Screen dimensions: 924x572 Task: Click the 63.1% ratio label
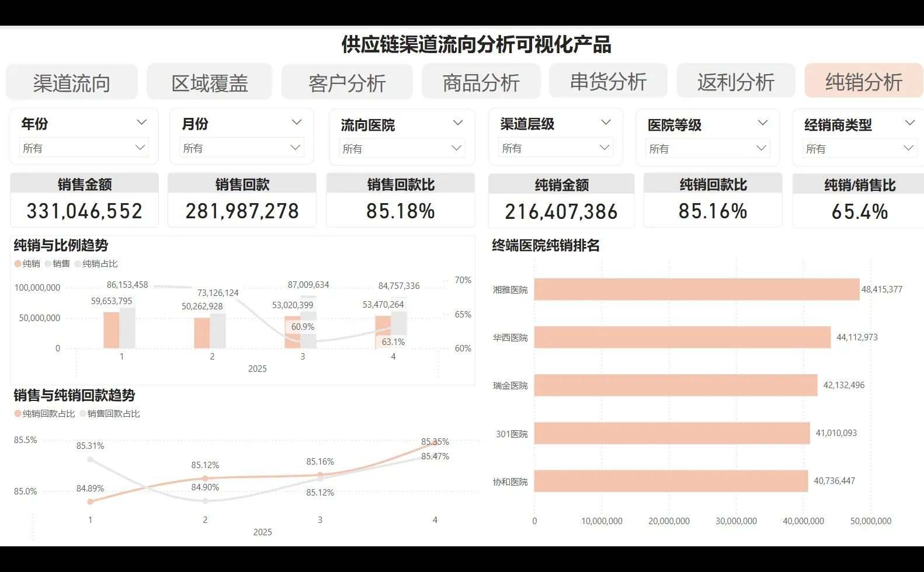point(393,342)
